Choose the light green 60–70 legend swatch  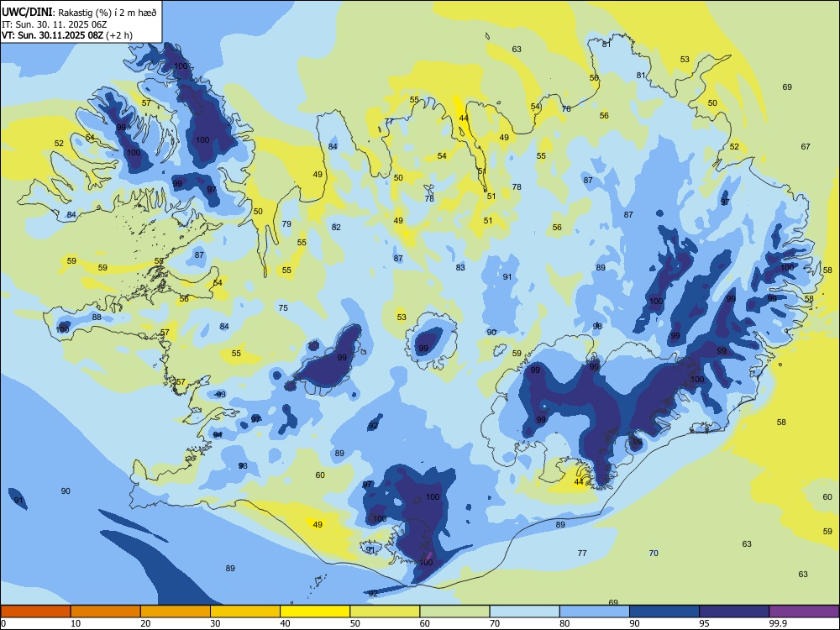coord(454,612)
